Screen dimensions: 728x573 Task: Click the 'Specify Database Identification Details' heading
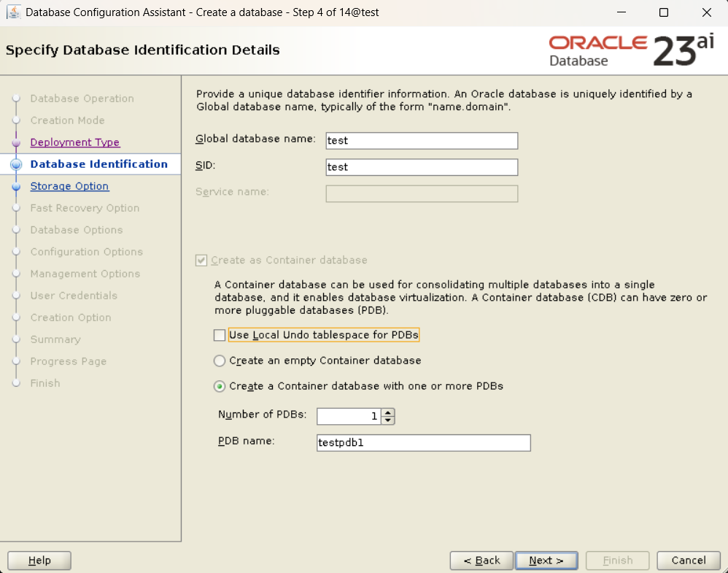(x=142, y=50)
